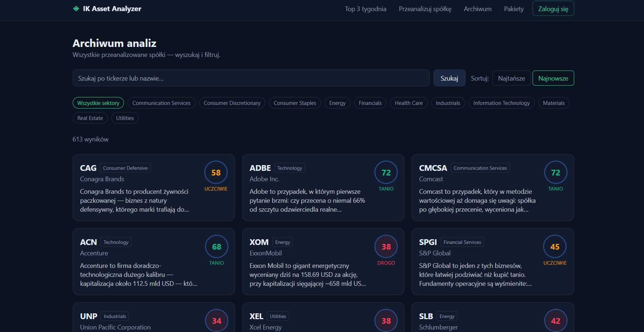644x332 pixels.
Task: Open the CAG Conagra Brands analysis card
Action: tap(154, 188)
